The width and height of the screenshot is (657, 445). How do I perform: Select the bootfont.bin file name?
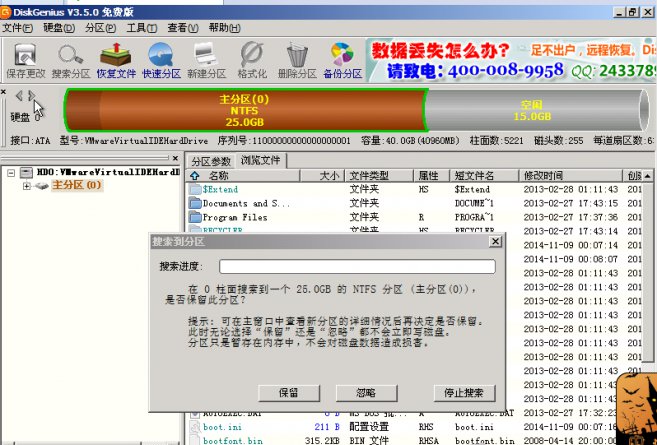point(233,441)
